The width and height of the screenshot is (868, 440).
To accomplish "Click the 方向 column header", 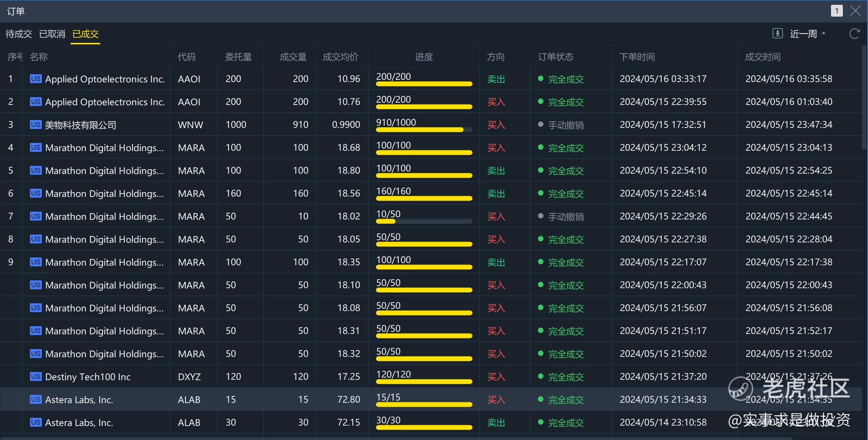I will click(x=496, y=57).
